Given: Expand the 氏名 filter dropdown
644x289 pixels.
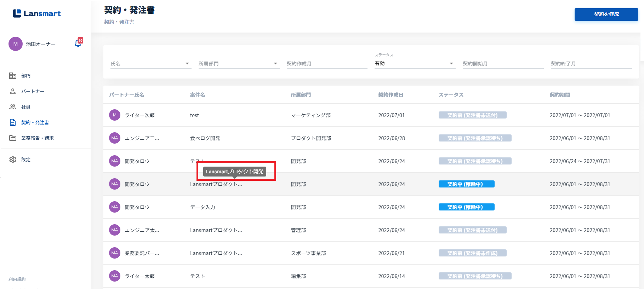Looking at the screenshot, I should (187, 64).
